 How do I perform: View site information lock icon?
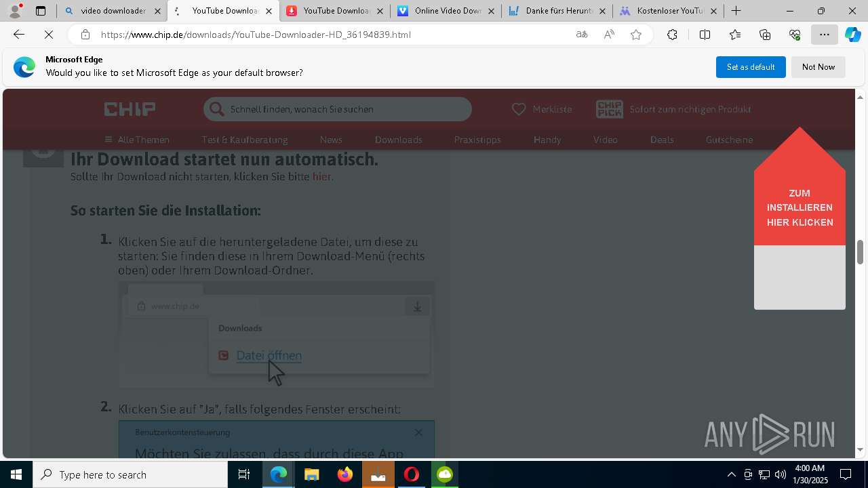(x=85, y=35)
